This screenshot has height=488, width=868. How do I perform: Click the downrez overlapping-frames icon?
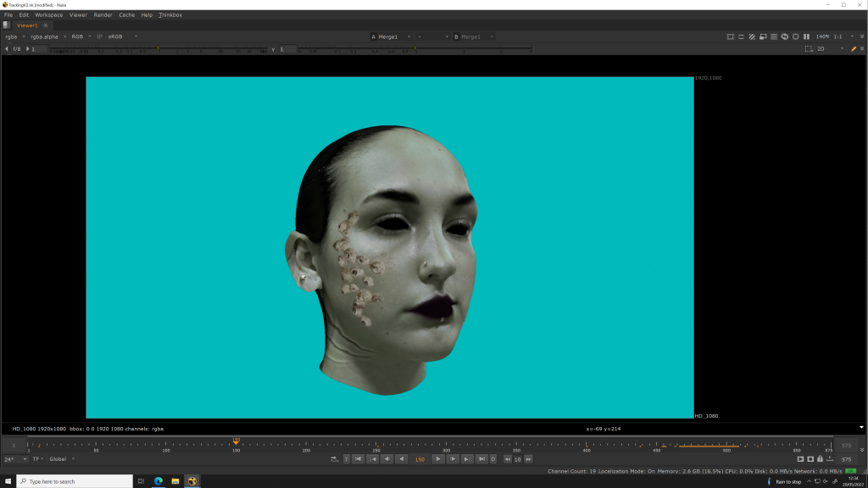pyautogui.click(x=763, y=36)
